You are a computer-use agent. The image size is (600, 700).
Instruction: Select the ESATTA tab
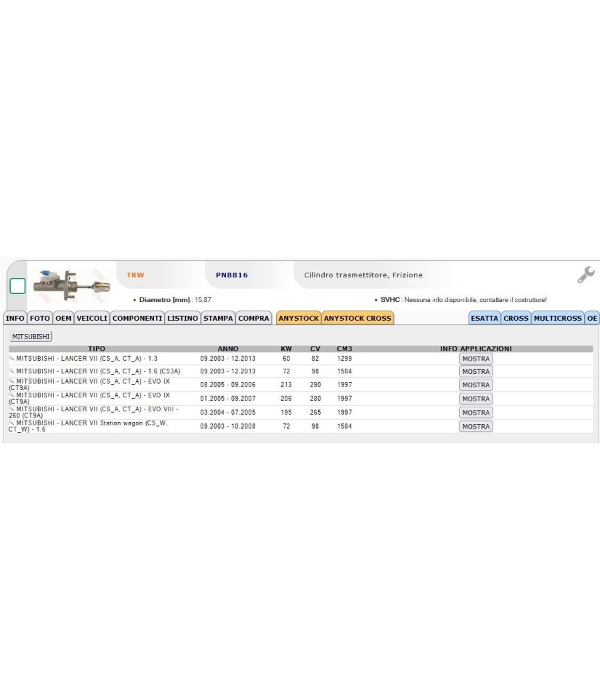(485, 318)
